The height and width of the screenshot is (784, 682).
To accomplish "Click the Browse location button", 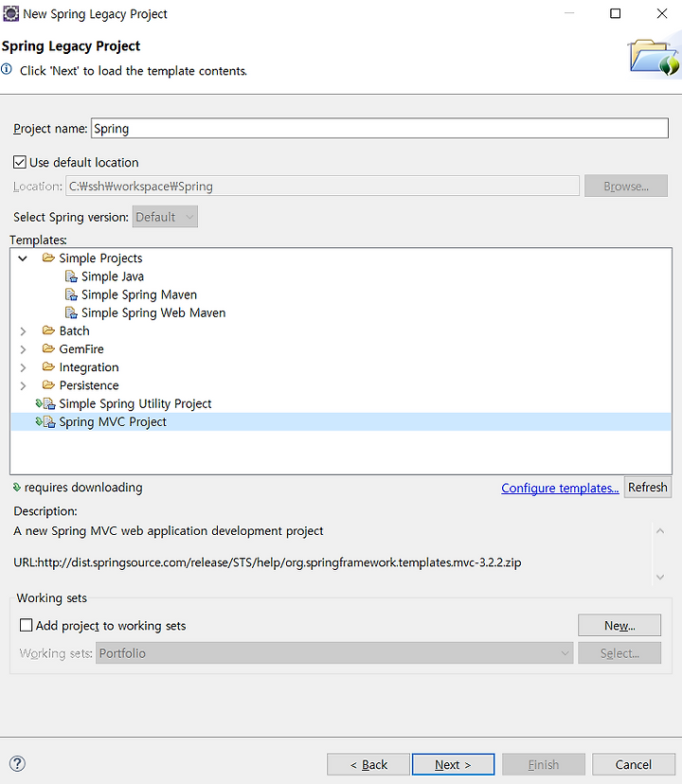I will (626, 186).
